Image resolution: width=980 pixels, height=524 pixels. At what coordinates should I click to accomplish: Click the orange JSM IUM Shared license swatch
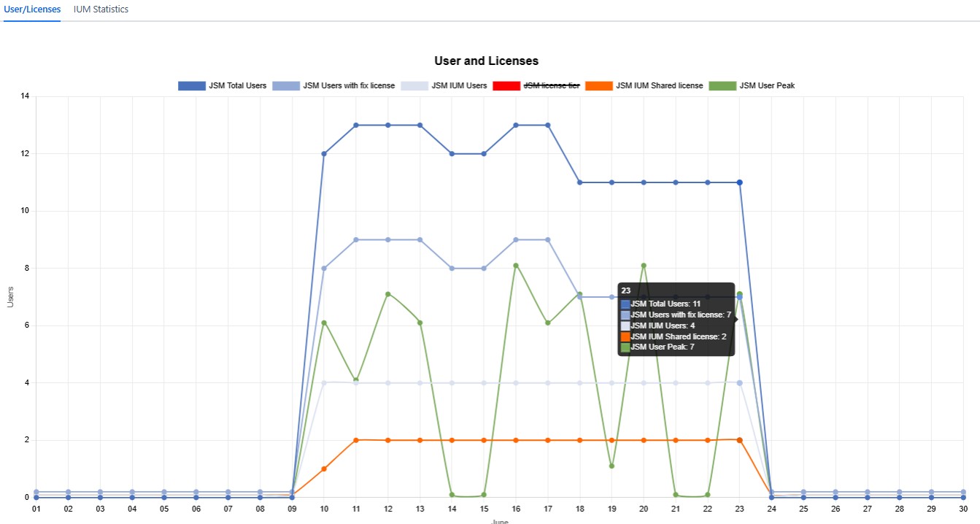click(x=598, y=86)
